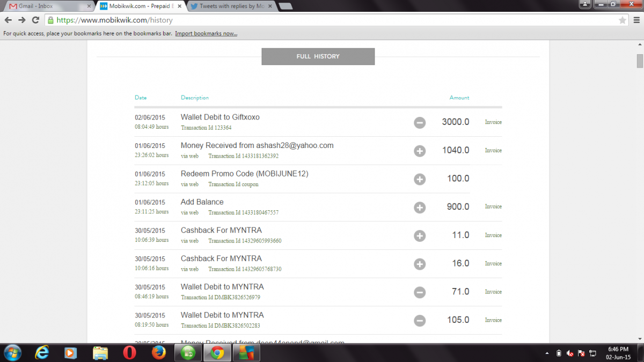644x362 pixels.
Task: Click the plus icon for Redeem Promo Code
Action: [x=420, y=179]
